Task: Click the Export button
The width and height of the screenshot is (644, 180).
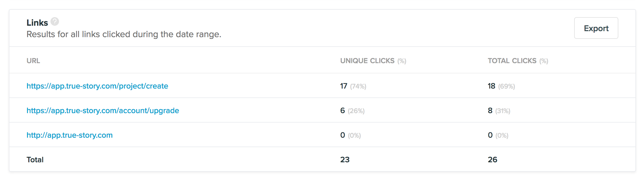Action: [596, 28]
